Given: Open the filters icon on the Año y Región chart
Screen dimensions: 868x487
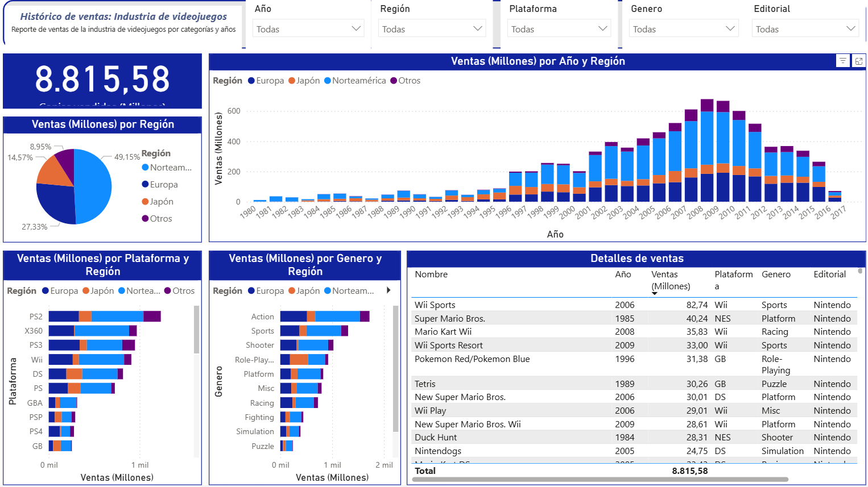Looking at the screenshot, I should click(x=843, y=61).
